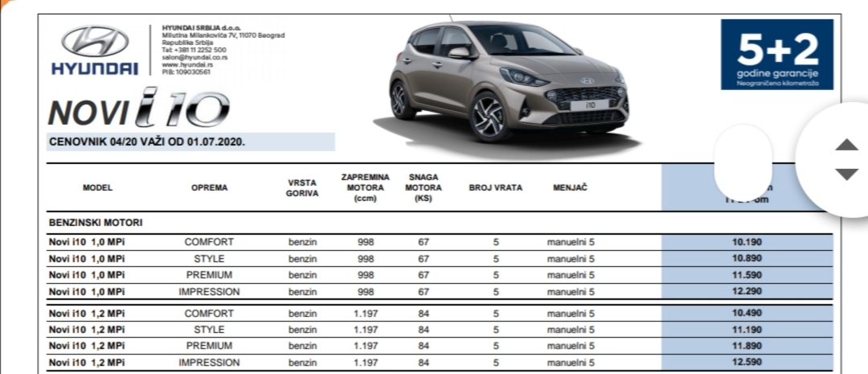Screen dimensions: 868x374
Task: Select the price 10.190
Action: coord(747,242)
